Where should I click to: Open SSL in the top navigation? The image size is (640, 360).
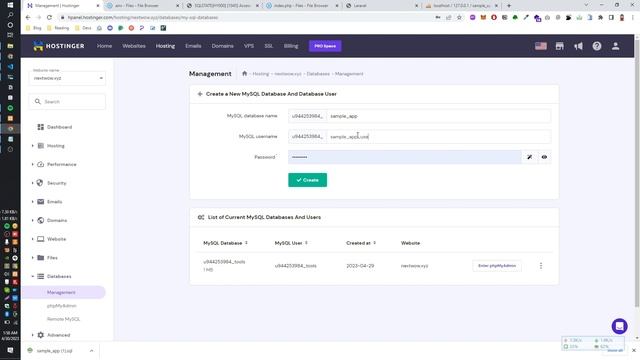coord(269,46)
